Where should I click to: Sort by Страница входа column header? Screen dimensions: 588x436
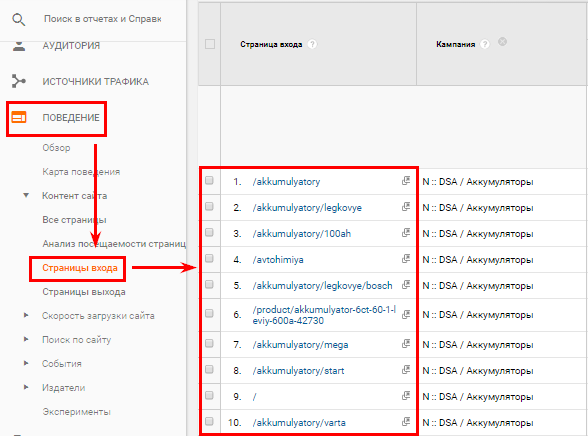coord(271,44)
